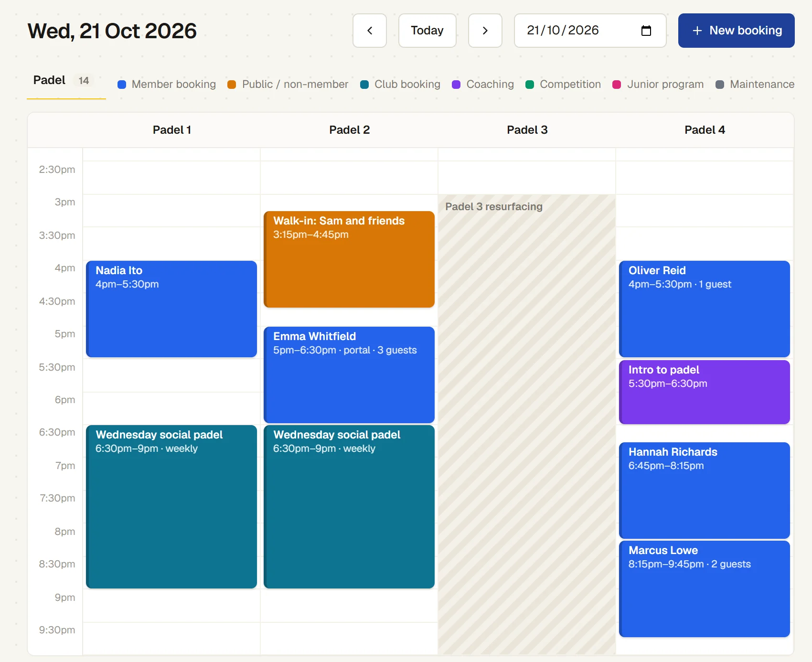
Task: Click the Junior program legend label
Action: (x=665, y=85)
